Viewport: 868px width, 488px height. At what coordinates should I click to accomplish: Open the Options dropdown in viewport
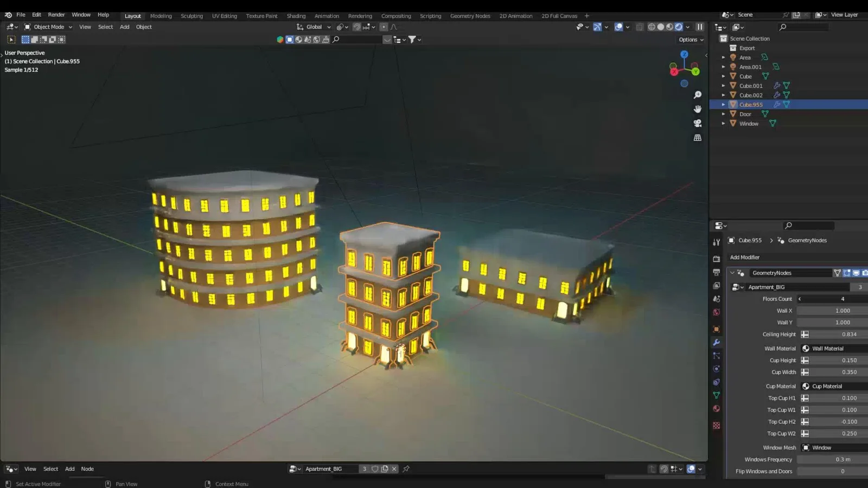pos(691,40)
